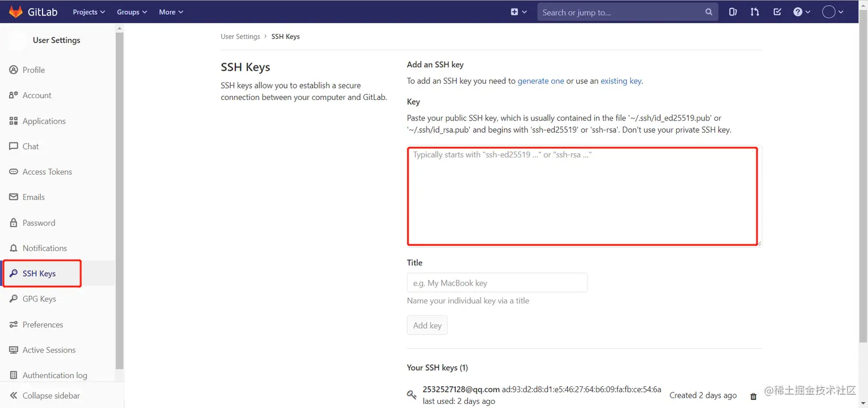
Task: Click the Account icon in sidebar
Action: (x=14, y=95)
